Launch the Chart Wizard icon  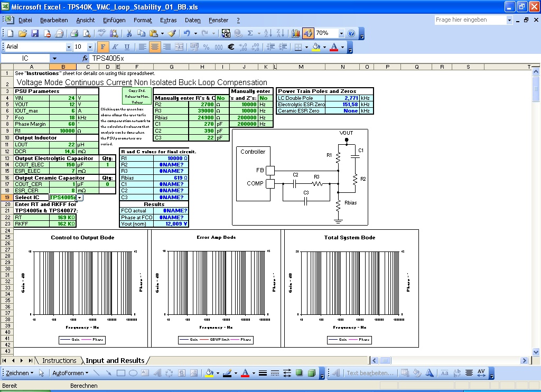pos(296,33)
